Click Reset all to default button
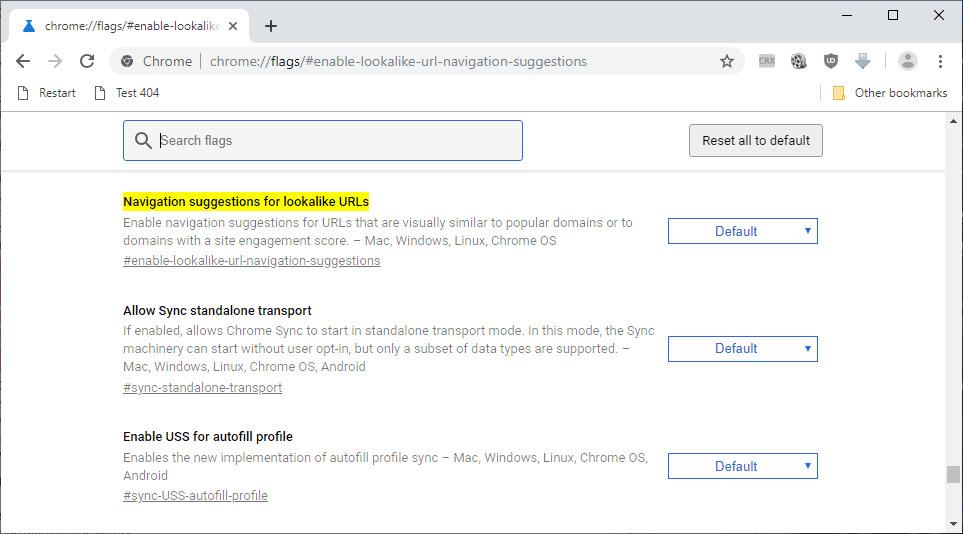 click(x=755, y=140)
